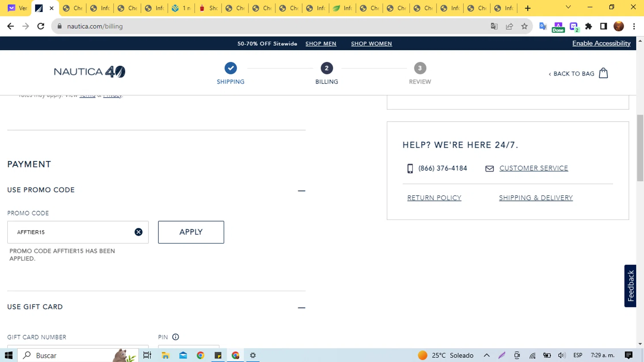Click the APPLY promo code button

[x=191, y=232]
